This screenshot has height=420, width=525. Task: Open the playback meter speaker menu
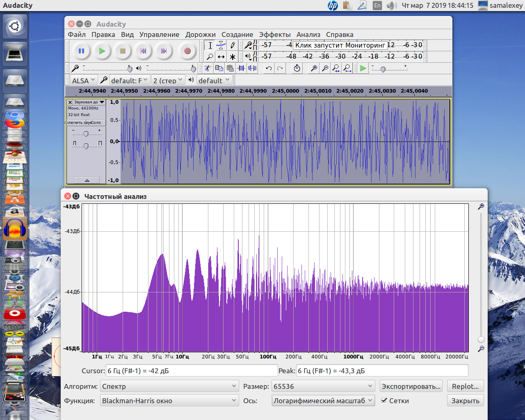point(248,56)
